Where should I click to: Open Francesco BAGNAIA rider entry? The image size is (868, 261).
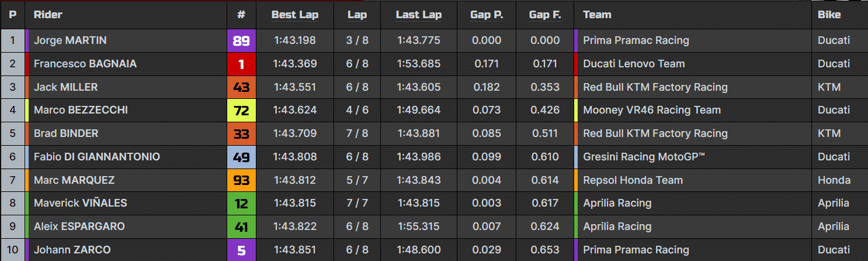85,64
